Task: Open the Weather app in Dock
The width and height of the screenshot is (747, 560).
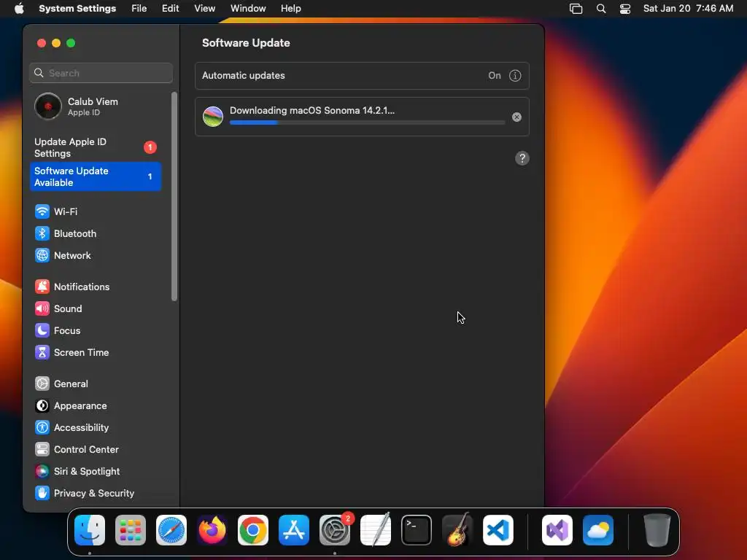Action: pyautogui.click(x=598, y=530)
